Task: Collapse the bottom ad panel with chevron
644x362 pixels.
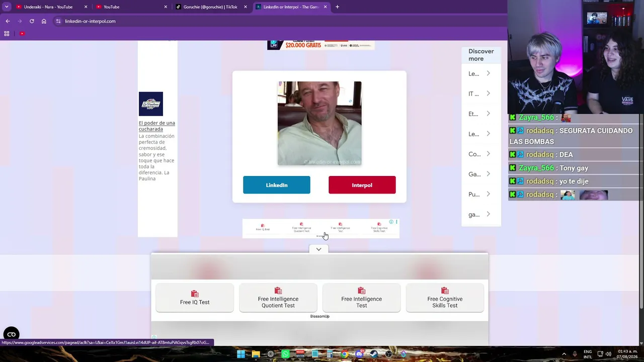Action: coord(318,249)
